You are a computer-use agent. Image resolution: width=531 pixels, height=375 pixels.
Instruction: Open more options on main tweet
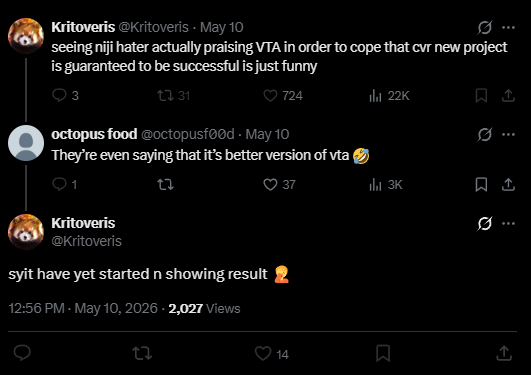(509, 224)
